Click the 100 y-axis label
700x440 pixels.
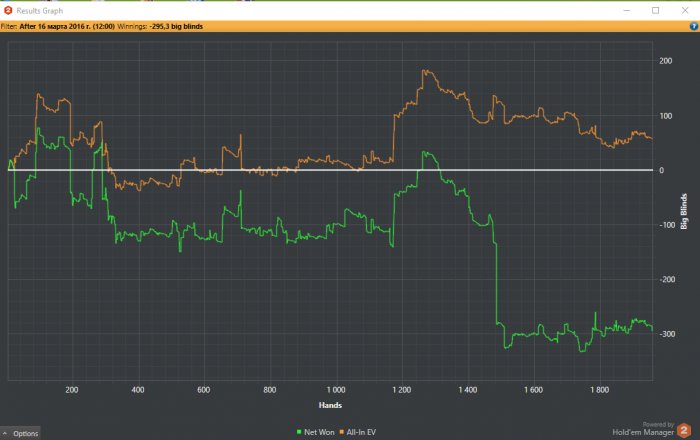665,116
